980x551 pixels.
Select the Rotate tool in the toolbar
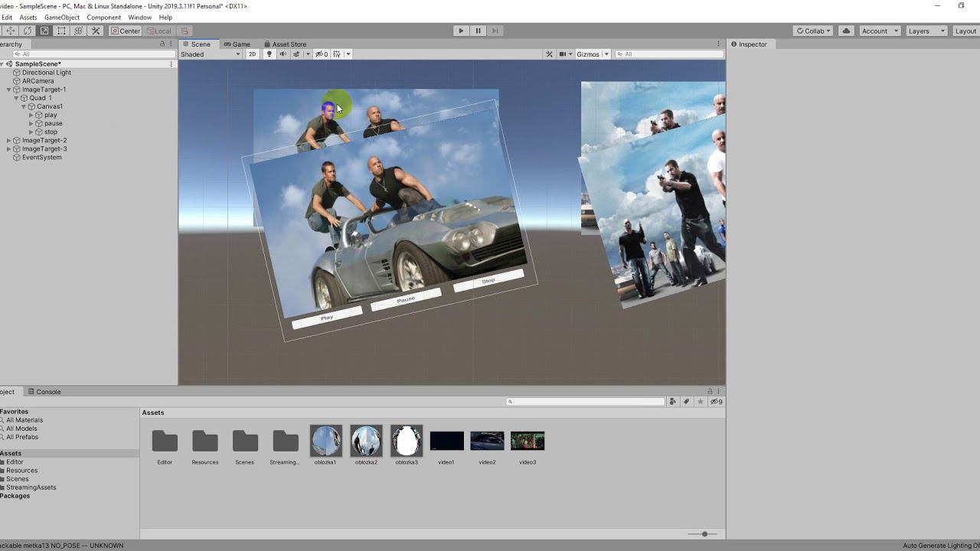pyautogui.click(x=28, y=31)
